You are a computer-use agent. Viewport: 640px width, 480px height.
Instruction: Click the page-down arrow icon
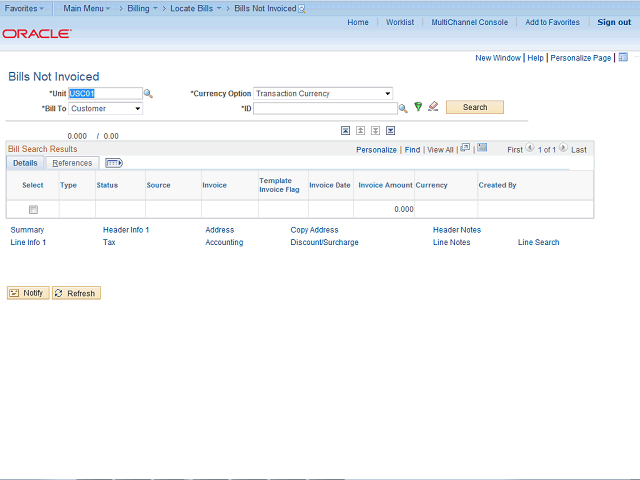pos(376,131)
